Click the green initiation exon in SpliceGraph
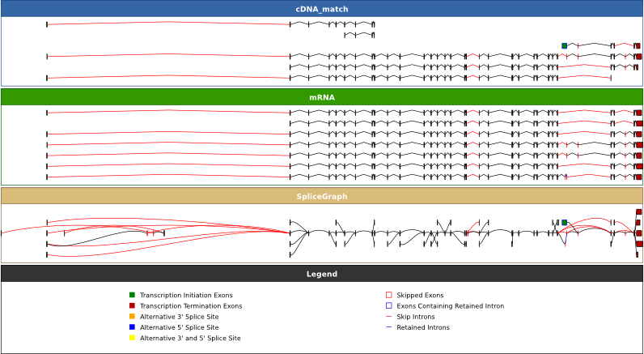The image size is (644, 354). (564, 222)
